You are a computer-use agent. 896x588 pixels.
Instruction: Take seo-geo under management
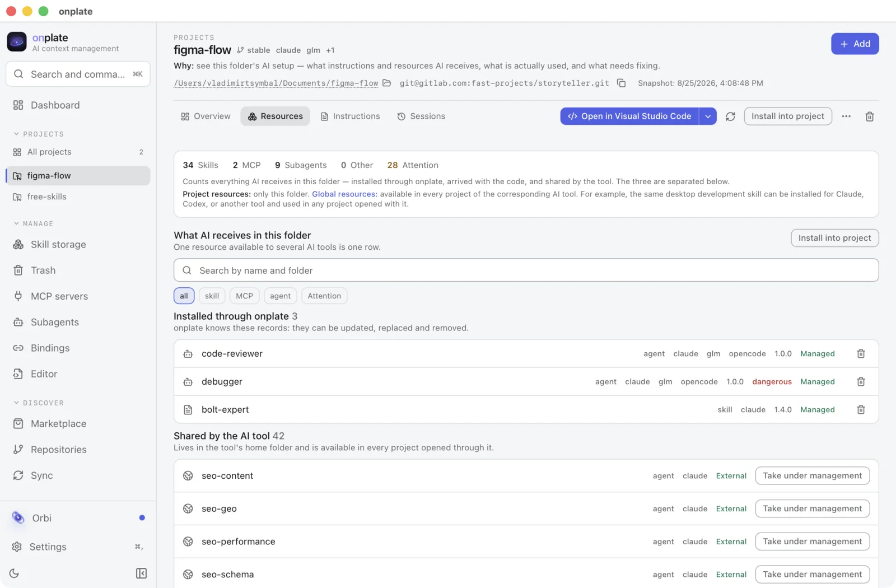point(812,509)
